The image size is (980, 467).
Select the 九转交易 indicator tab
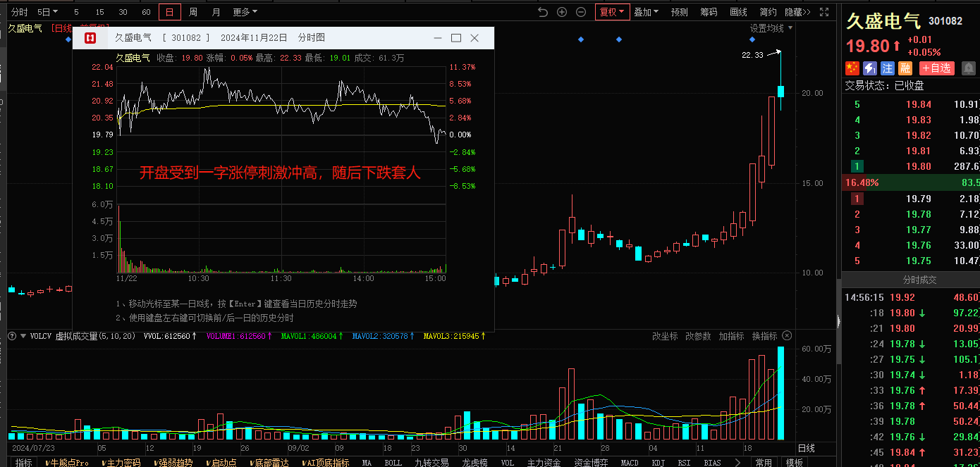pyautogui.click(x=431, y=462)
